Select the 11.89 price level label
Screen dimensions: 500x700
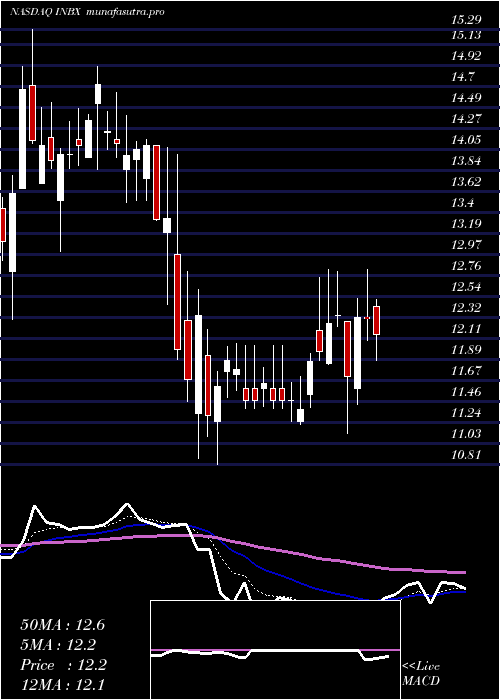point(466,350)
